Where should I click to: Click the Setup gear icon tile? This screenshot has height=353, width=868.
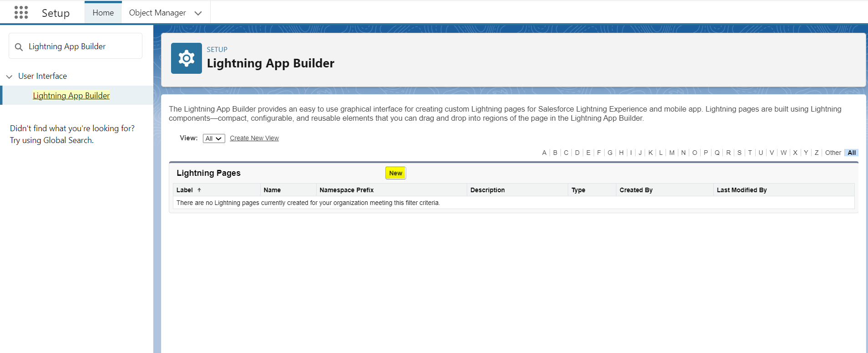[187, 58]
